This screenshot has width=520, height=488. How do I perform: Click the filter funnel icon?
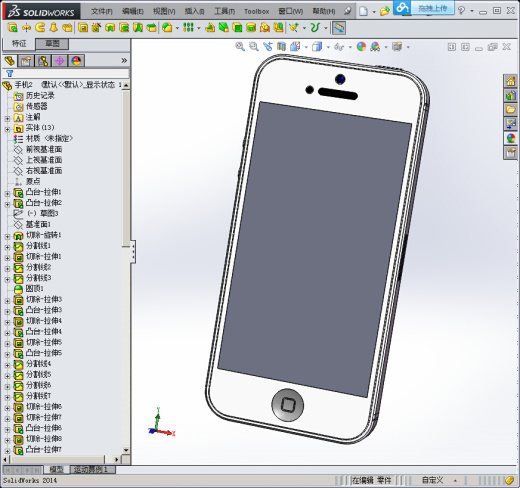click(10, 73)
